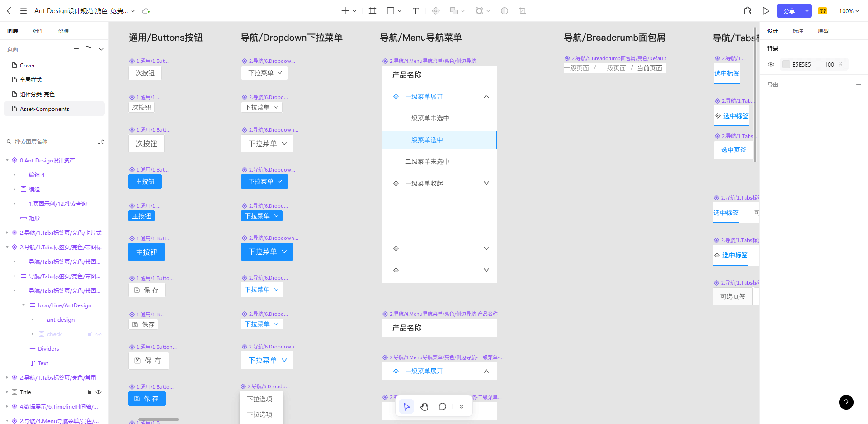Open the 组件分类-亮色 page
The height and width of the screenshot is (424, 868).
(54, 94)
